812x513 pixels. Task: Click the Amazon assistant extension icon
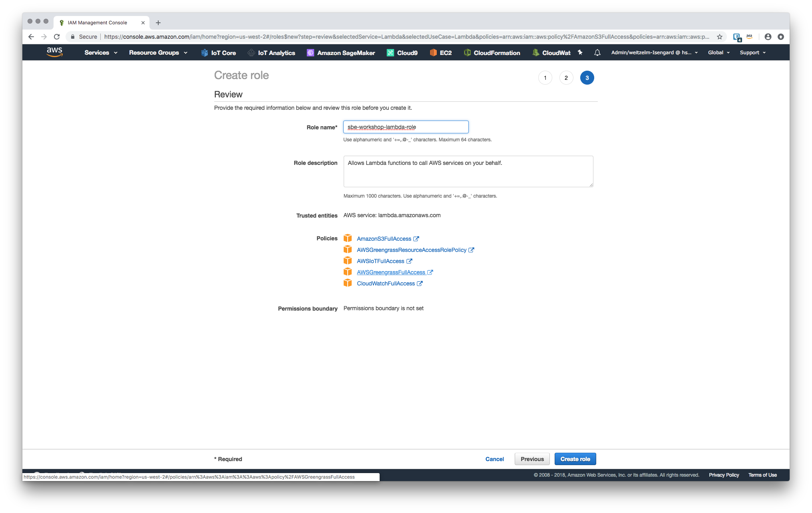coord(749,37)
